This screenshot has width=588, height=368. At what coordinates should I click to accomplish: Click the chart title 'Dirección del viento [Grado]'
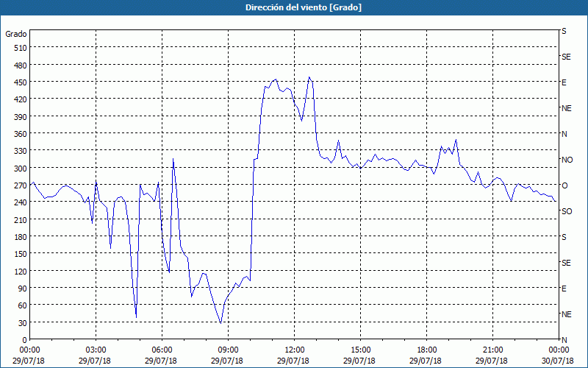coord(304,7)
